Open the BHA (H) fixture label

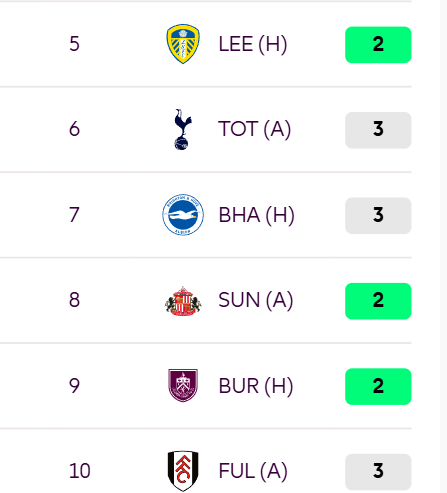click(x=256, y=215)
